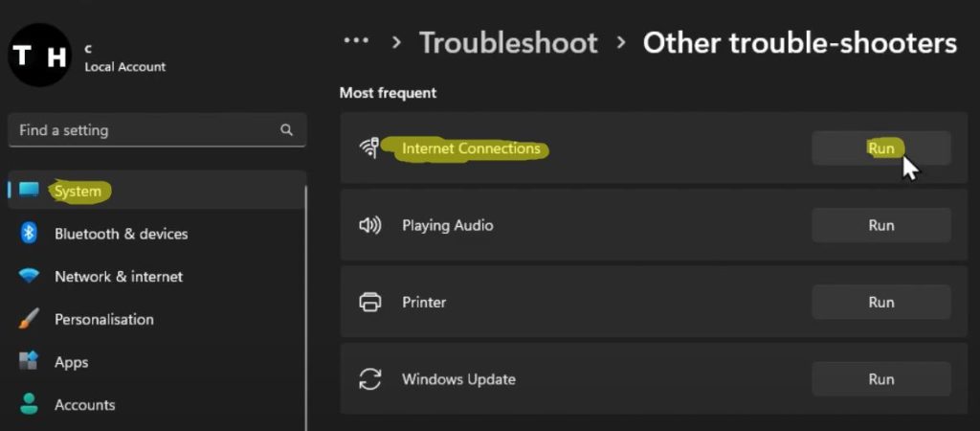Image resolution: width=980 pixels, height=431 pixels.
Task: Open the System settings category
Action: [x=156, y=191]
